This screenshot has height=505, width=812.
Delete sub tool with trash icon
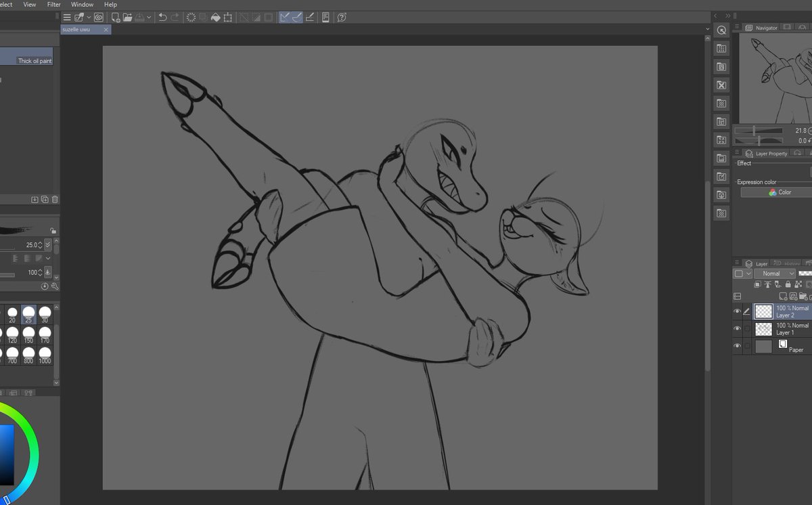coord(55,199)
